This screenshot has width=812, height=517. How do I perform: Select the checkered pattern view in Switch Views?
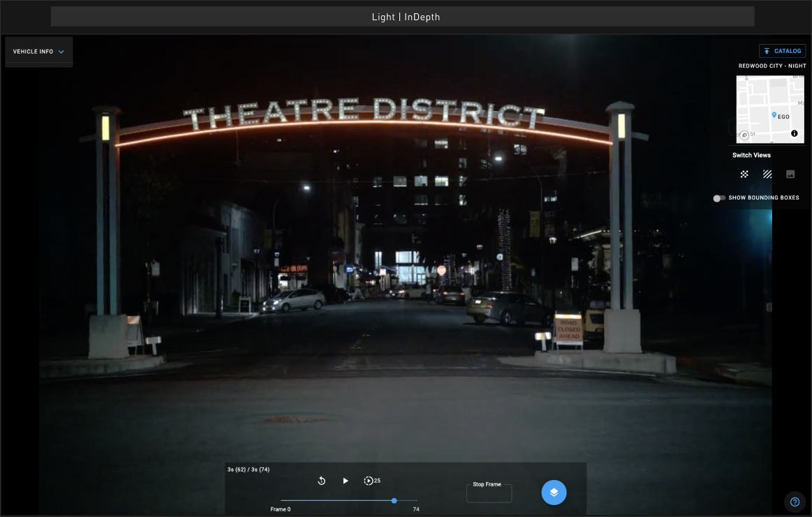click(744, 174)
